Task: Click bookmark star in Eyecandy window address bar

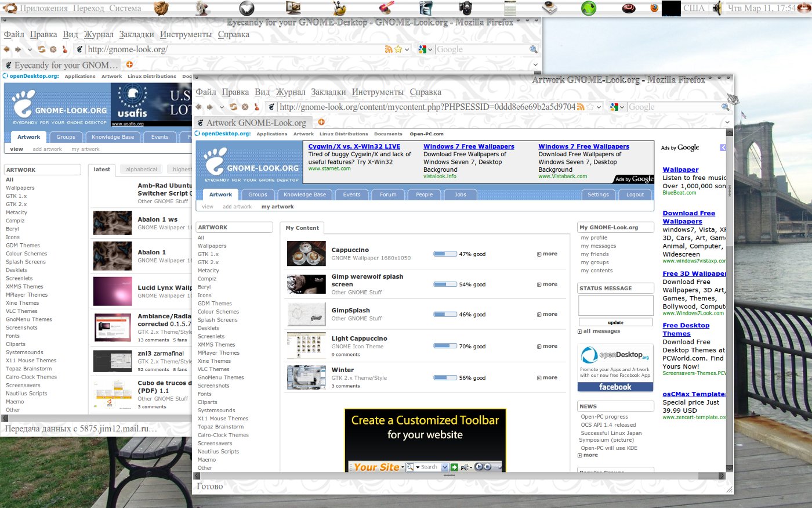Action: click(398, 49)
